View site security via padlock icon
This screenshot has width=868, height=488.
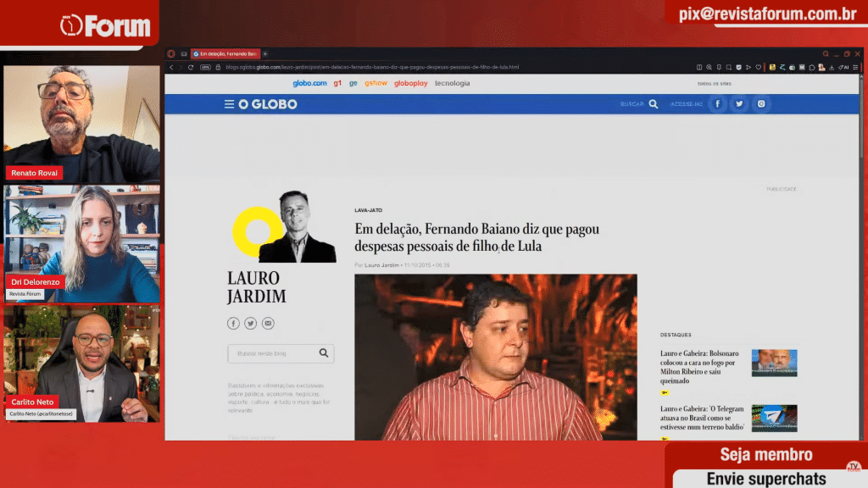pos(218,67)
